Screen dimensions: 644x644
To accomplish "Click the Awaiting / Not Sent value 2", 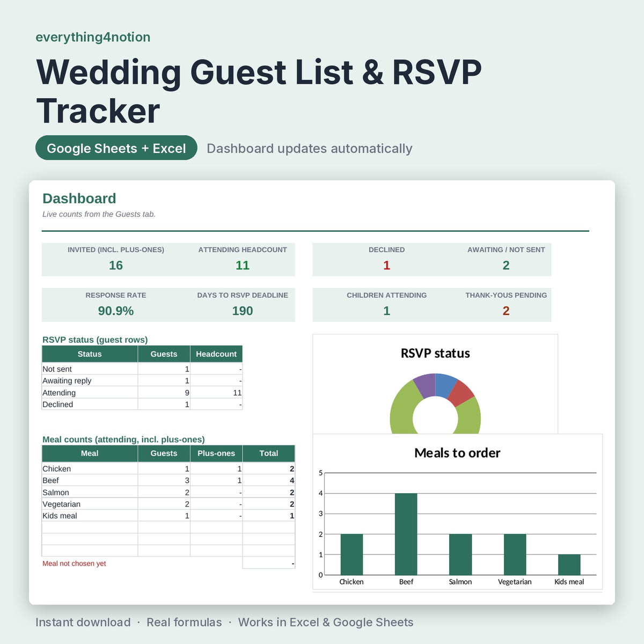I will click(x=506, y=265).
